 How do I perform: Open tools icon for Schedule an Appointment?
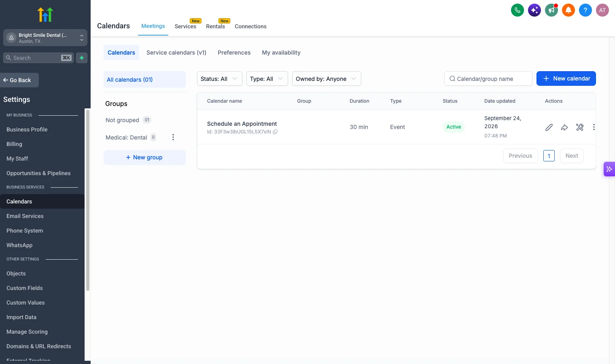pyautogui.click(x=580, y=127)
